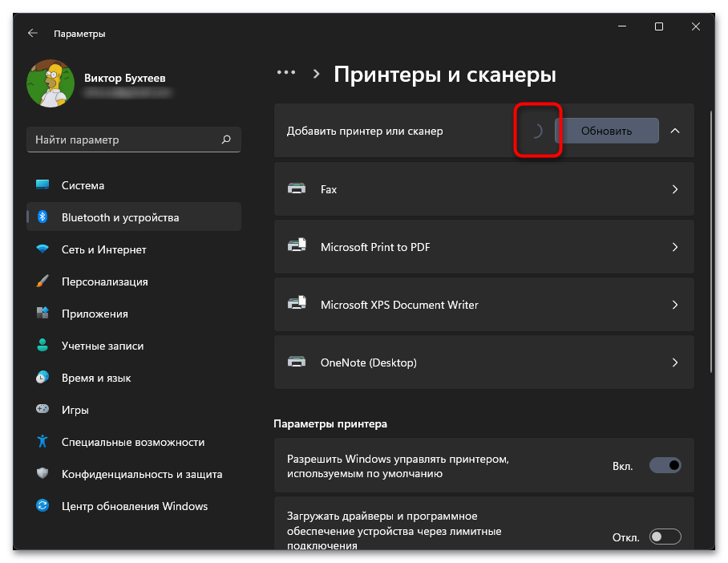The image size is (728, 563).
Task: Focus the "Найти параметр" search field
Action: click(134, 140)
